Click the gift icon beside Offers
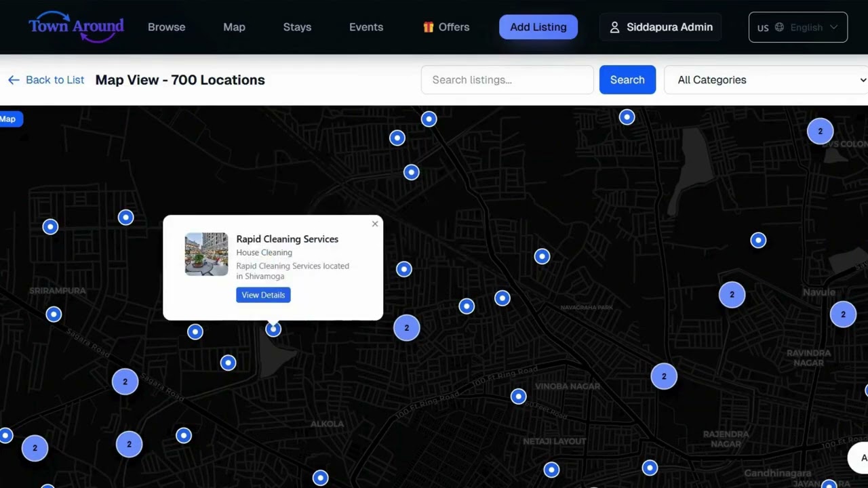The height and width of the screenshot is (488, 868). pos(428,27)
